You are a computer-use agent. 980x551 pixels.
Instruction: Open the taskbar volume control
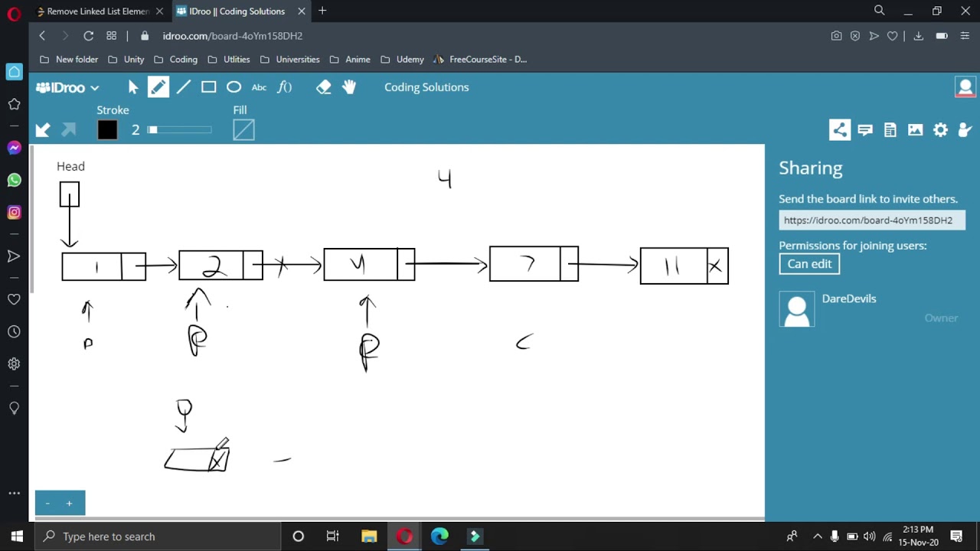point(869,536)
